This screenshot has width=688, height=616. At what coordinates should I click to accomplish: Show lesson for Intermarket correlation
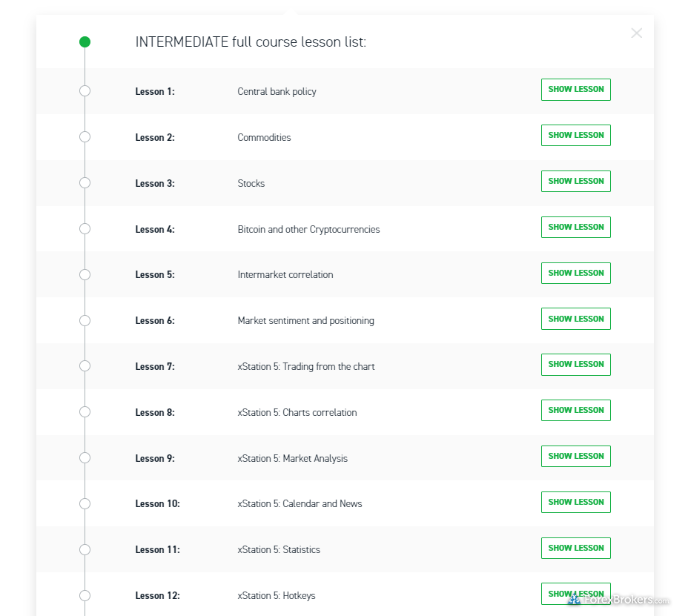[575, 273]
